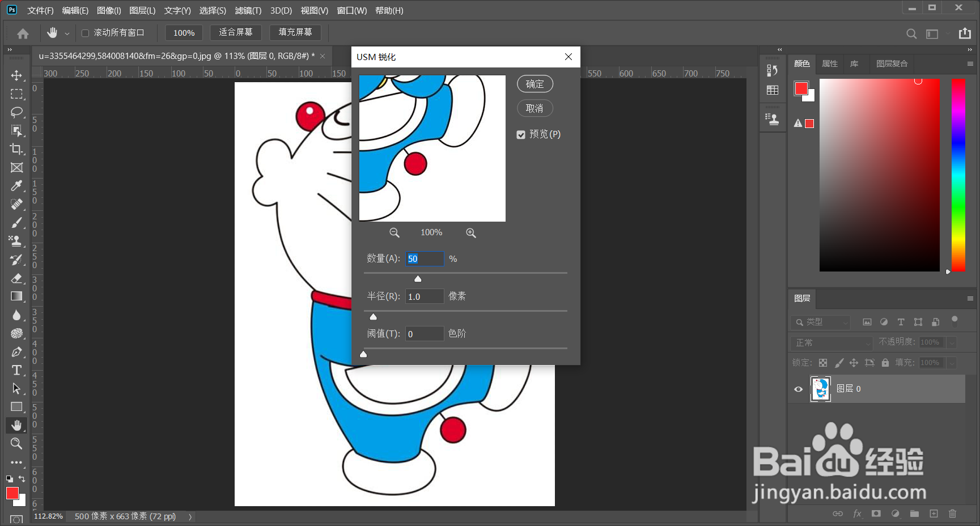Select the Pen tool
The height and width of the screenshot is (526, 980).
point(16,352)
